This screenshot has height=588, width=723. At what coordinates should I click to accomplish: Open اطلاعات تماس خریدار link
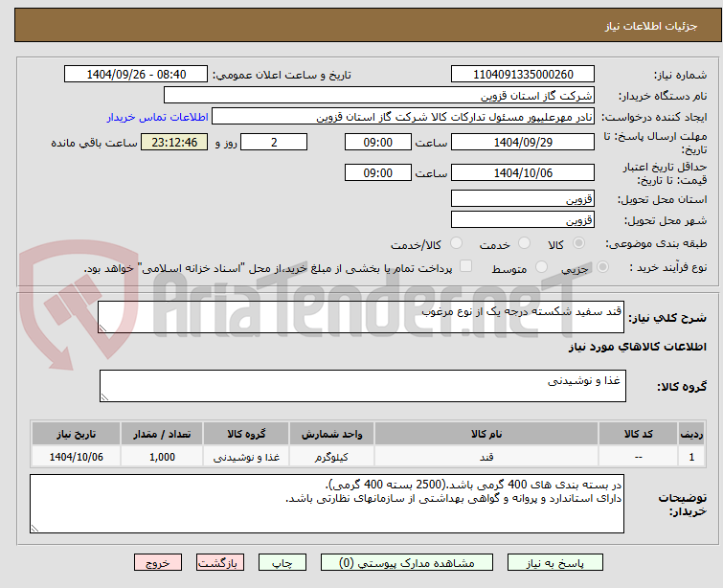pos(158,117)
